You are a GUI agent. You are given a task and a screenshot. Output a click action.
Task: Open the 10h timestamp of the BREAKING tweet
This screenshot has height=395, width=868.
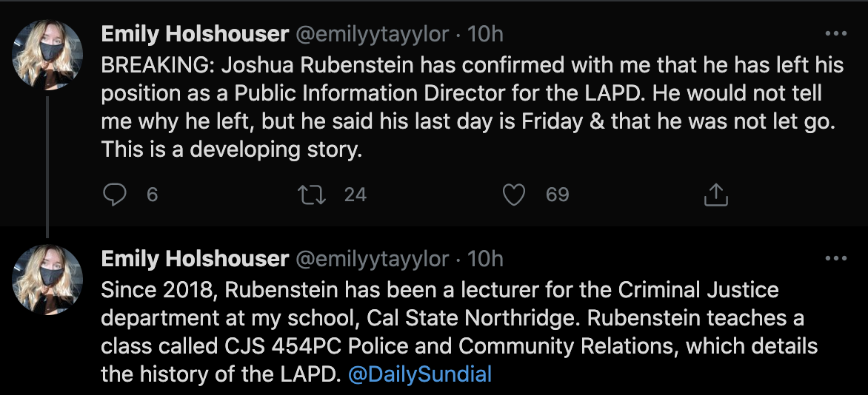point(486,34)
